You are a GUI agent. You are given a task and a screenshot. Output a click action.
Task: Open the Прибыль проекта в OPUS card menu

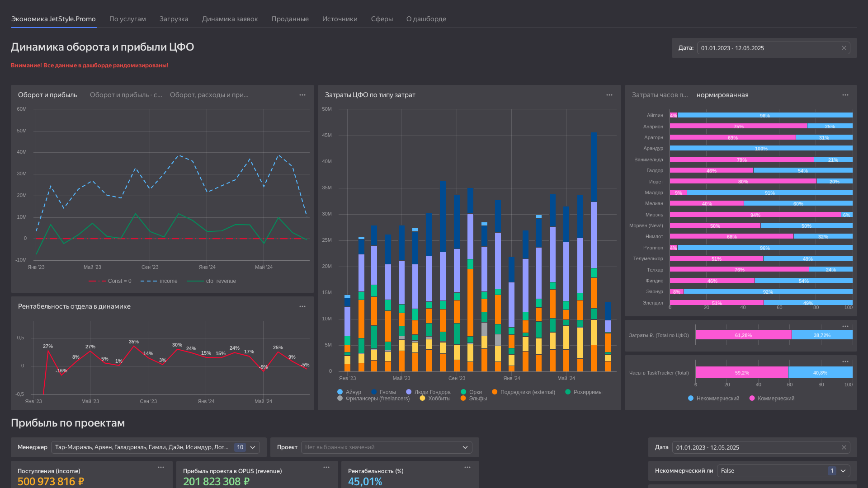click(x=326, y=467)
